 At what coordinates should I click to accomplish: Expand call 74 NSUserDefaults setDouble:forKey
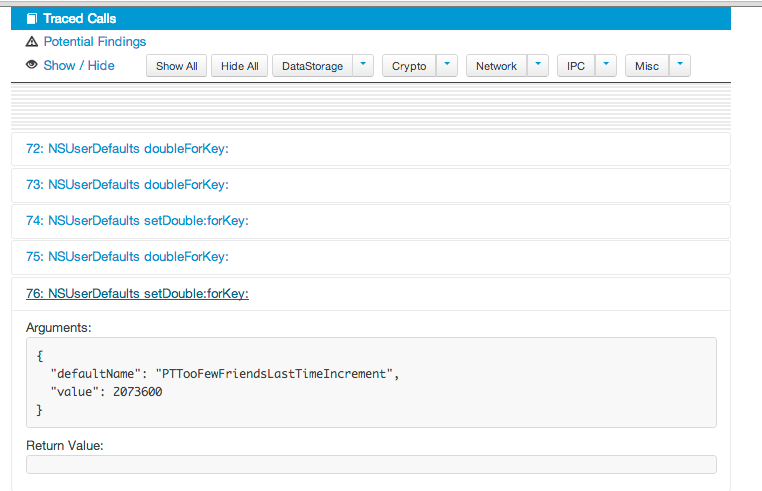(137, 221)
